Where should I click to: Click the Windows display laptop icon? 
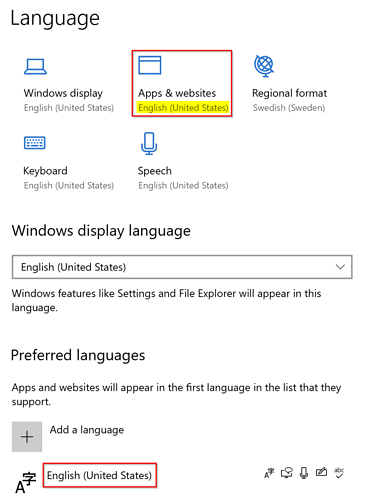(x=35, y=67)
